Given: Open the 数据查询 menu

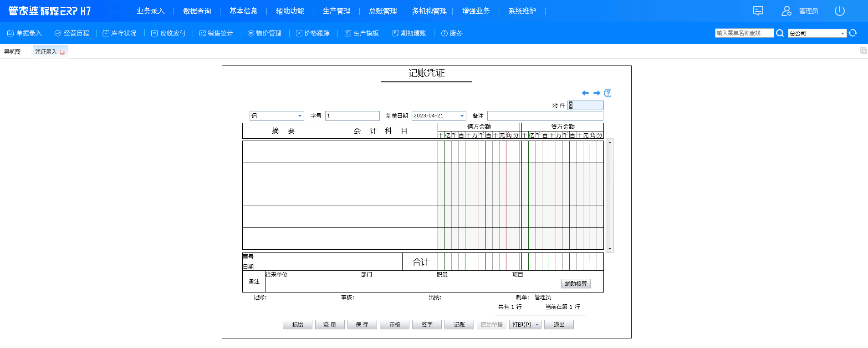Looking at the screenshot, I should (x=197, y=11).
